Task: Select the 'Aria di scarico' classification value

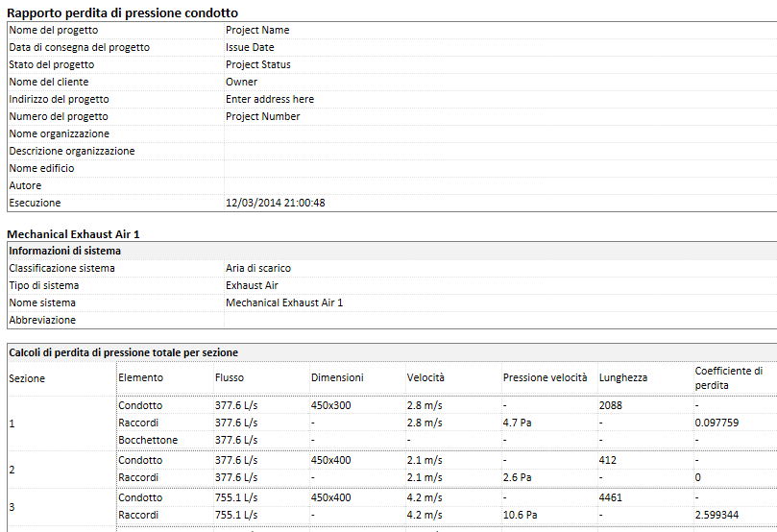Action: point(258,268)
